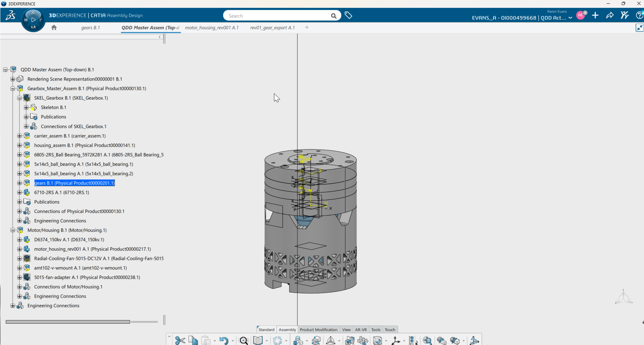
Task: Expand the carrier_assem B.1 node
Action: (x=20, y=136)
